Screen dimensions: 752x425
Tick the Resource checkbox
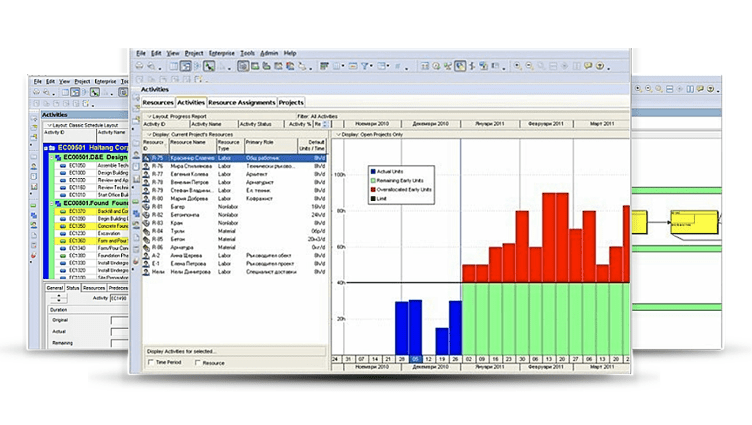coord(197,363)
